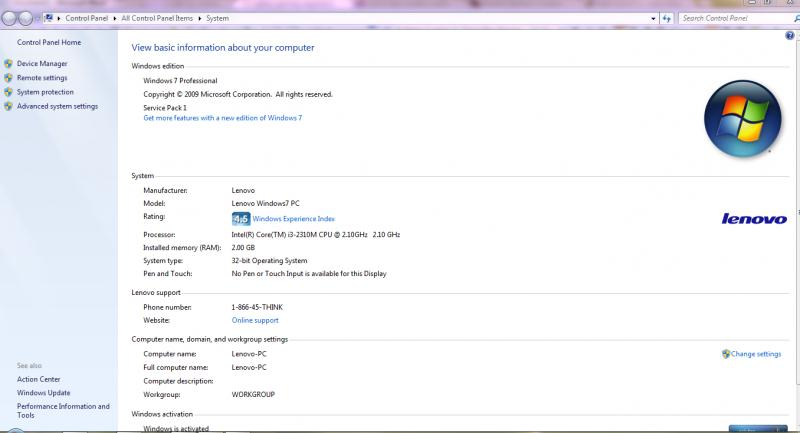Click the Forward navigation arrow button
Screen dimensions: 800x433
coord(25,18)
